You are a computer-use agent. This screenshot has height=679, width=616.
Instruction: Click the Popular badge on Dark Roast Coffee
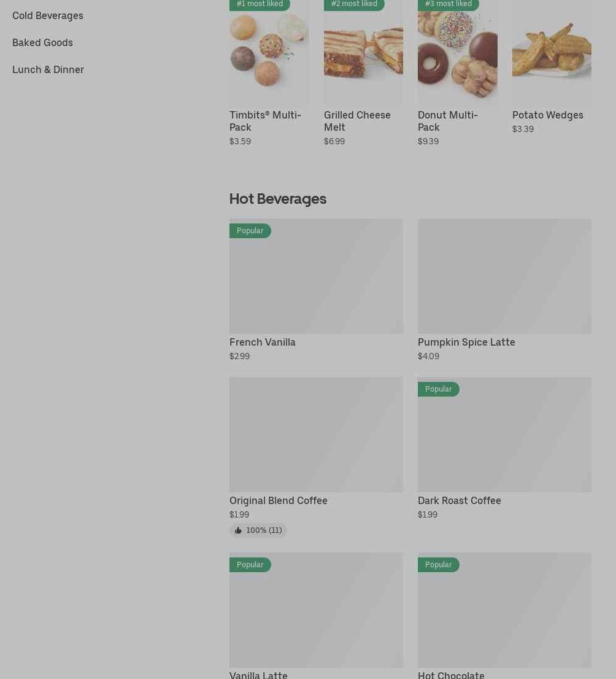click(438, 389)
